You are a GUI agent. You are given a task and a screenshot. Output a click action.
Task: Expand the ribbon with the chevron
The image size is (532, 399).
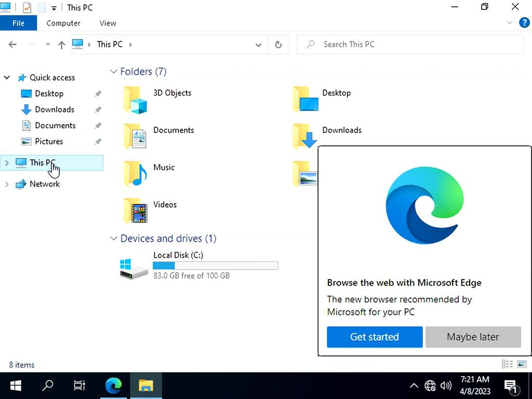pyautogui.click(x=510, y=23)
